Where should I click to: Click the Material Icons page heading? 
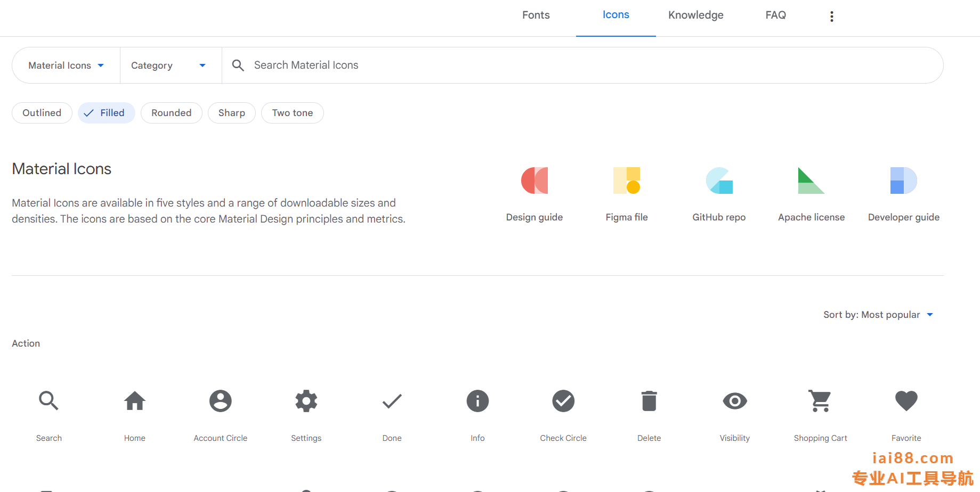62,169
